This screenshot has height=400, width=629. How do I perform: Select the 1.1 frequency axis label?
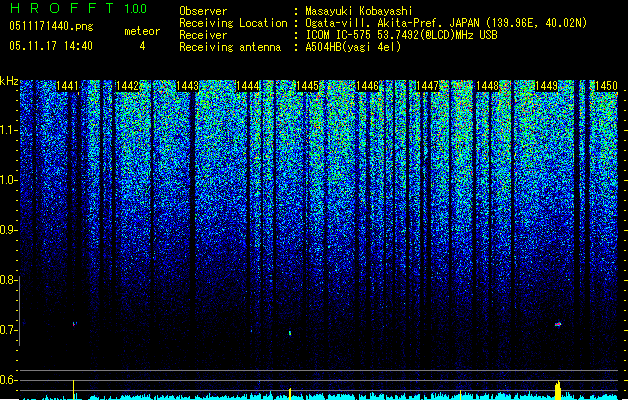point(8,130)
